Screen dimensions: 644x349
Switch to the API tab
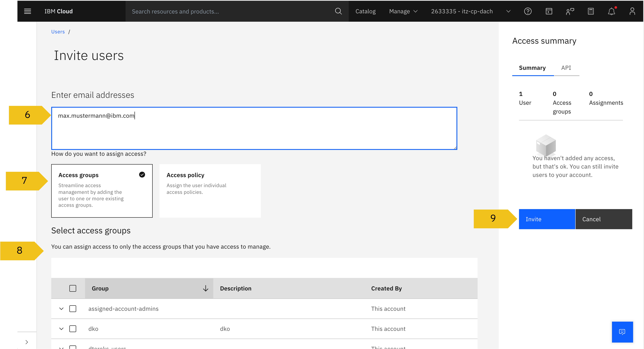pos(566,68)
